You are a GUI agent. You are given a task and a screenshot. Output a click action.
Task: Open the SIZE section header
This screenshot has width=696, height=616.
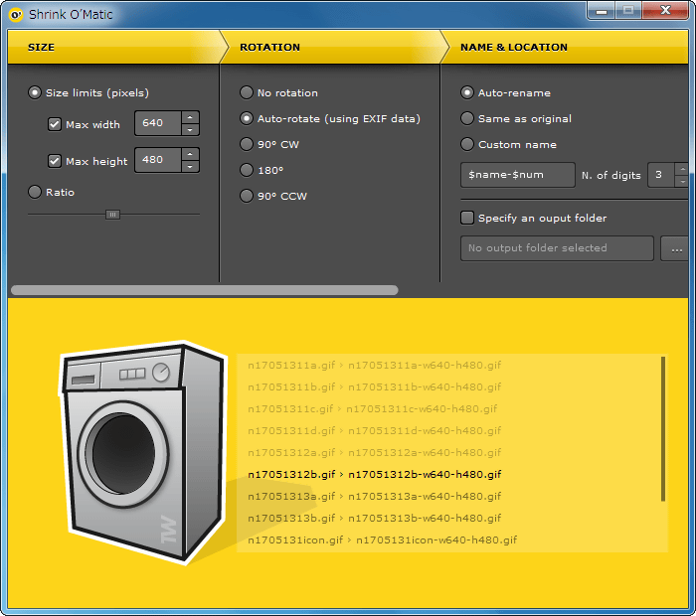[x=114, y=47]
